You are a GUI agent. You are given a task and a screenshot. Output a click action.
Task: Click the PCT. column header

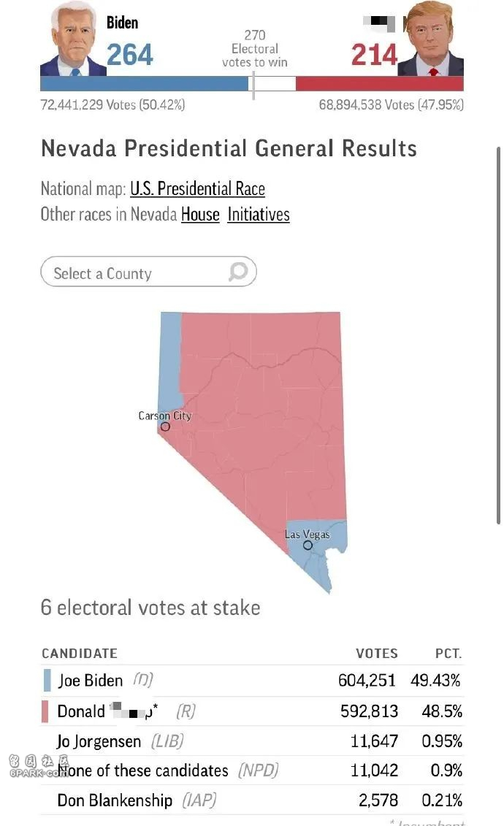coord(447,654)
